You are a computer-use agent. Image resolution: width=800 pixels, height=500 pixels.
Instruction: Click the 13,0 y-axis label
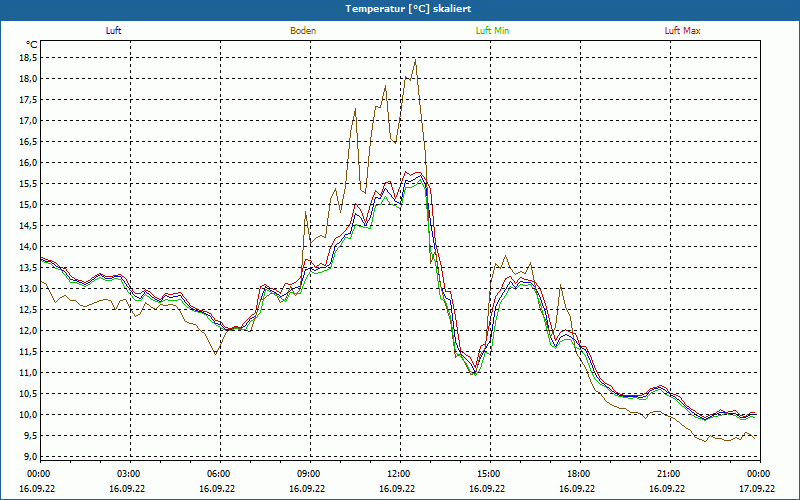[28, 288]
